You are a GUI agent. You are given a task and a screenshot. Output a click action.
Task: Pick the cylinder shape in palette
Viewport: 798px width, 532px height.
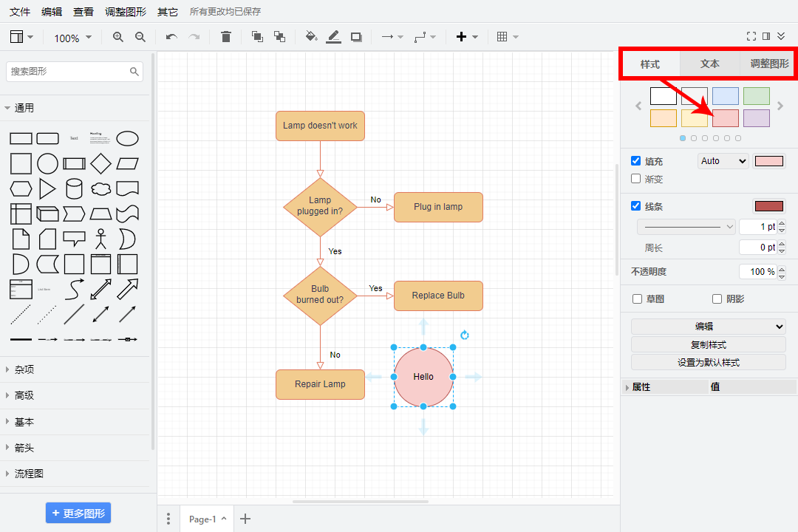(75, 188)
